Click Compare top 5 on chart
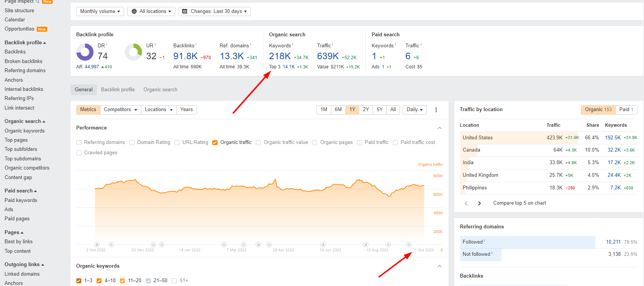The height and width of the screenshot is (286, 644). pos(519,203)
